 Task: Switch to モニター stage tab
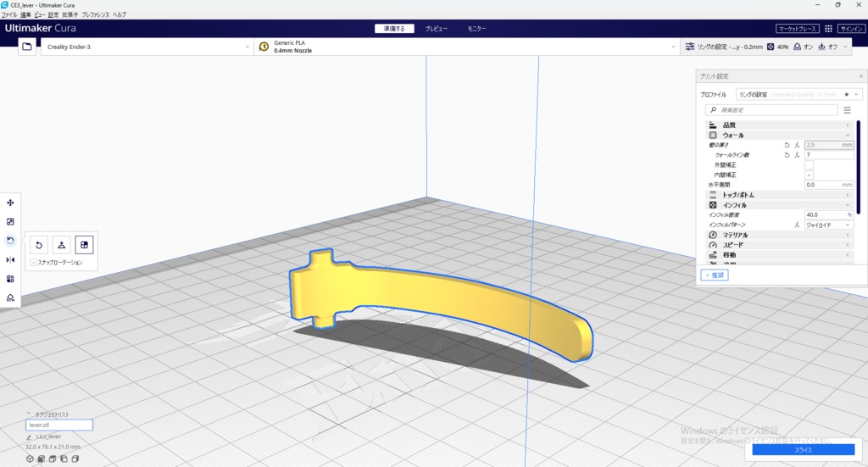[476, 29]
